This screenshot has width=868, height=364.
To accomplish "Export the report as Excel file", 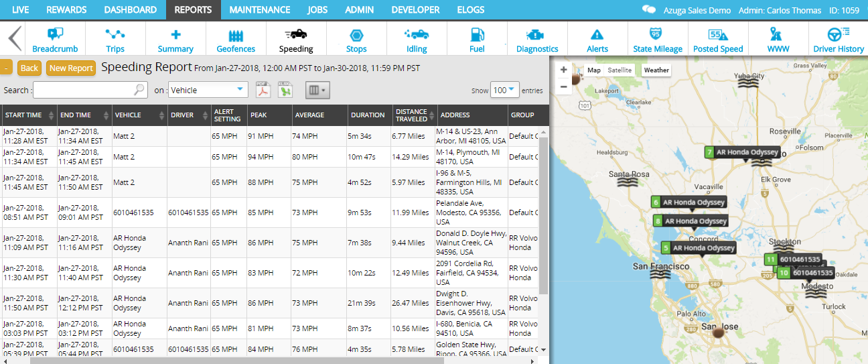I will click(285, 90).
